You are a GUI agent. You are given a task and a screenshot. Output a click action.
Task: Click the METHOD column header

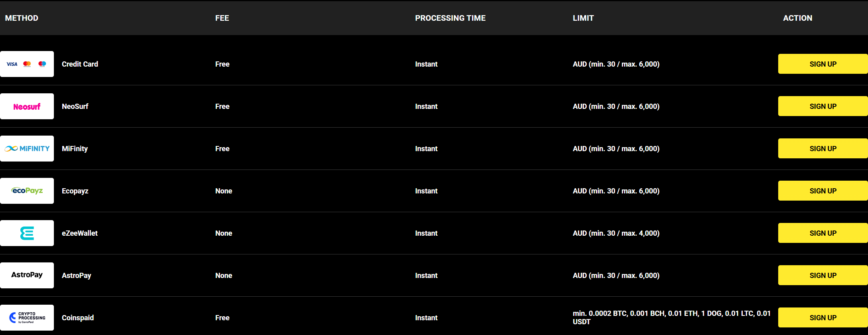(x=22, y=18)
